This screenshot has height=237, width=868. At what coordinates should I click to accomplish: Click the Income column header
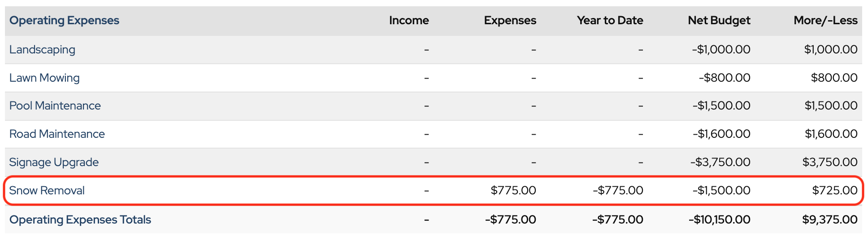coord(408,20)
